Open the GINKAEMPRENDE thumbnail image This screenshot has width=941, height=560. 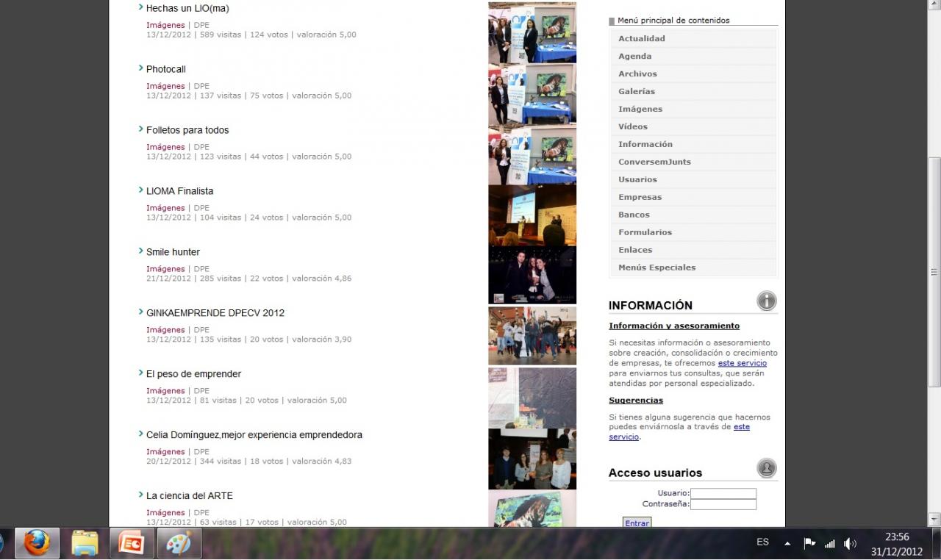pos(532,336)
